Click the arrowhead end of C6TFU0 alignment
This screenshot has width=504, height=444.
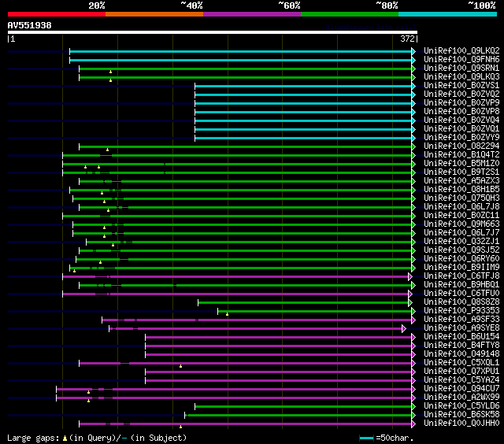[410, 294]
